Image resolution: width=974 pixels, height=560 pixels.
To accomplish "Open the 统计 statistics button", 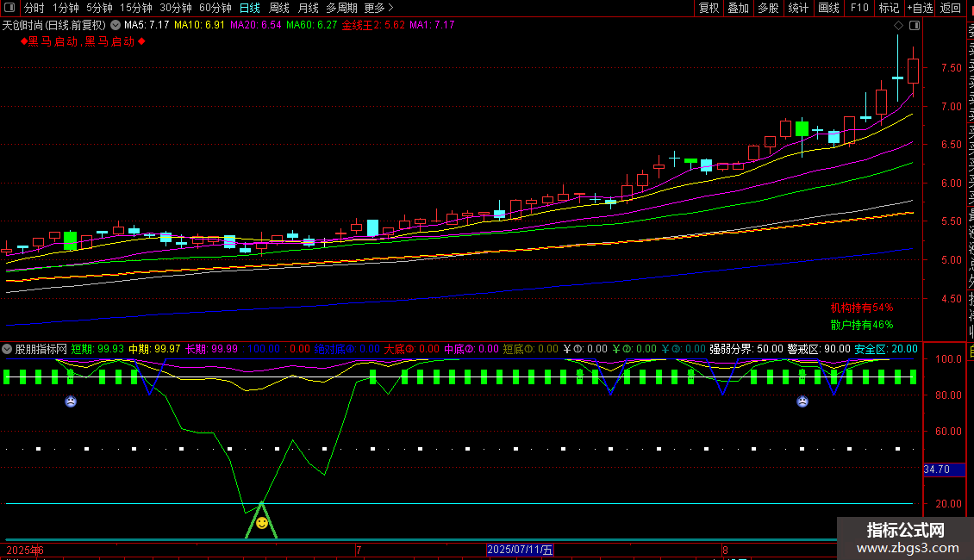I will (798, 8).
